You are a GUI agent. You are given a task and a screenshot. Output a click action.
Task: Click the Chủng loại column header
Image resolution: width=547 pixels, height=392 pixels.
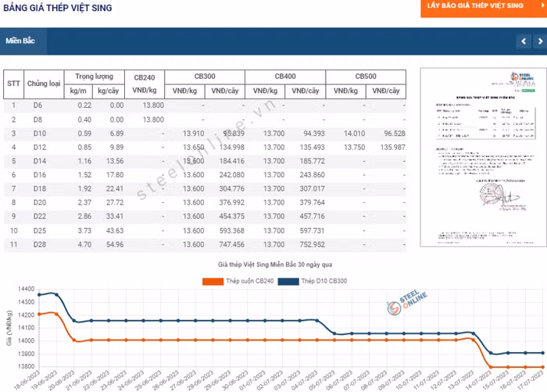pos(44,84)
